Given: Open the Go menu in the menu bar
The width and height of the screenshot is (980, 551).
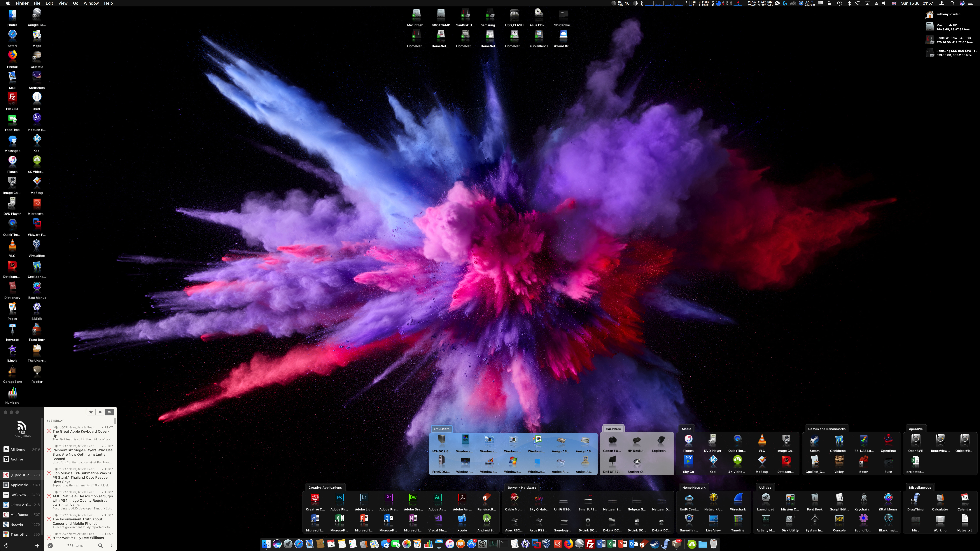Looking at the screenshot, I should (75, 3).
